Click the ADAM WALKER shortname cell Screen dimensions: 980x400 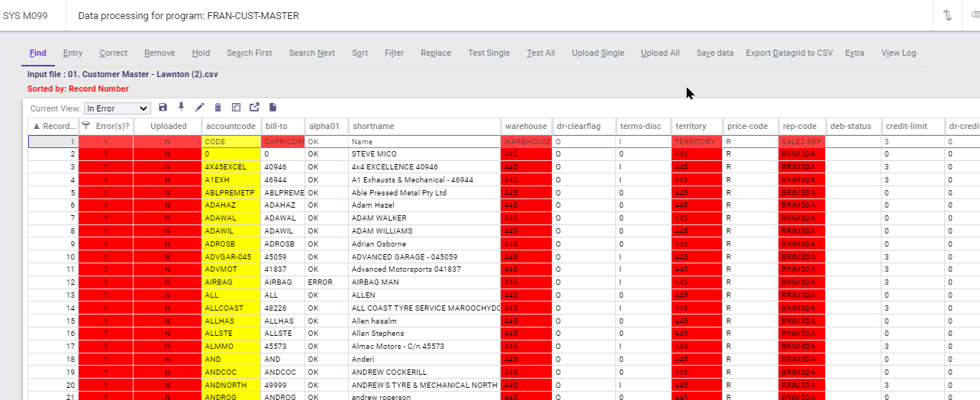pos(424,218)
